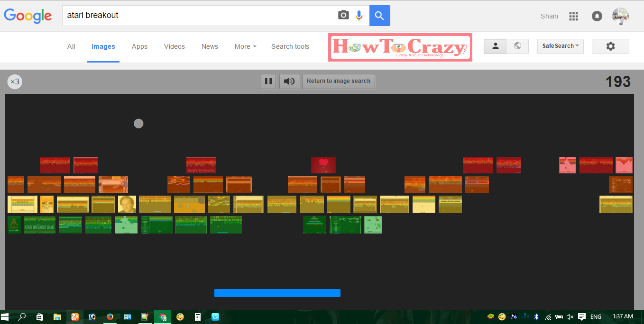This screenshot has width=644, height=324.
Task: Click the Shani account name
Action: tap(549, 16)
